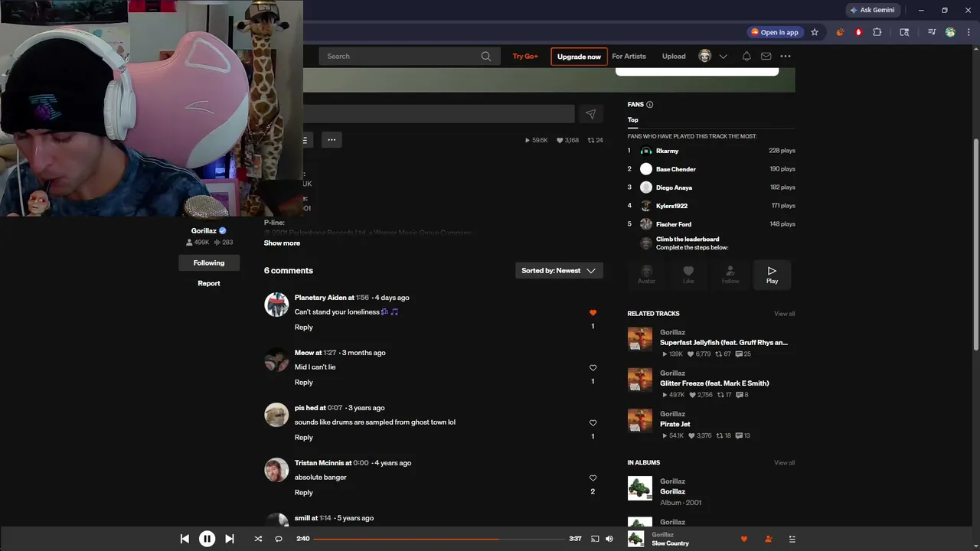Reply to Tristan Mcinnis's comment
980x551 pixels.
point(304,492)
